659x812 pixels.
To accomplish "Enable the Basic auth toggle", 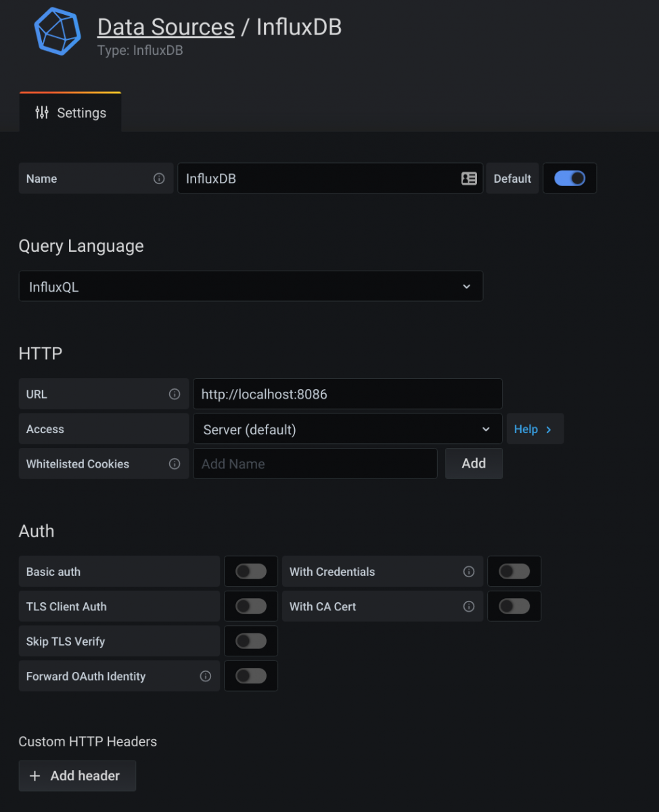I will point(251,572).
